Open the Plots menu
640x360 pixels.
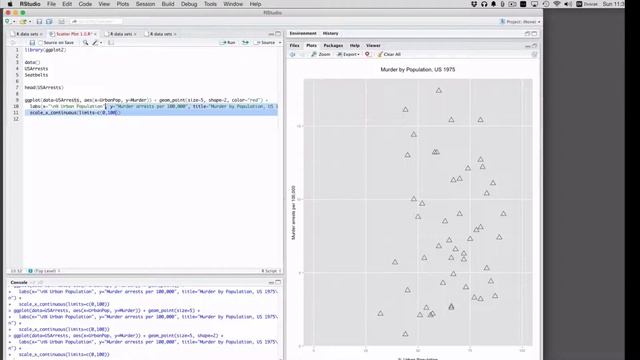[x=122, y=4]
